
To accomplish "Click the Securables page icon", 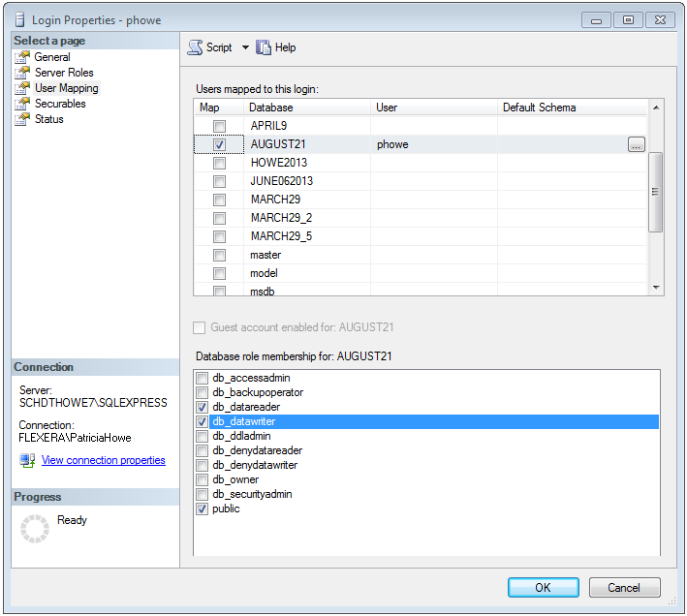I will click(22, 104).
